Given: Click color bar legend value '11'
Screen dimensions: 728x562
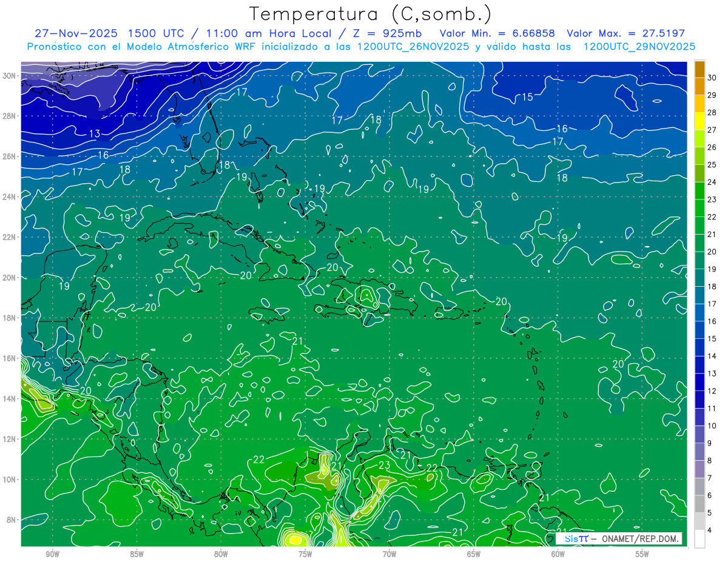Looking at the screenshot, I should 712,409.
